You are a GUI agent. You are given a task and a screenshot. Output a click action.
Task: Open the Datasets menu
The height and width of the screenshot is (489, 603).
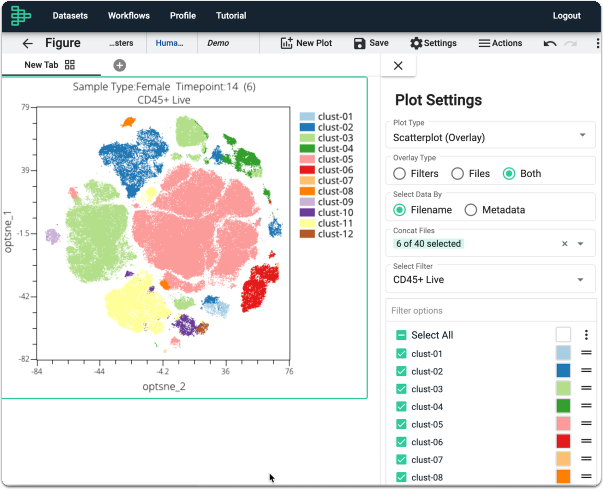point(70,16)
